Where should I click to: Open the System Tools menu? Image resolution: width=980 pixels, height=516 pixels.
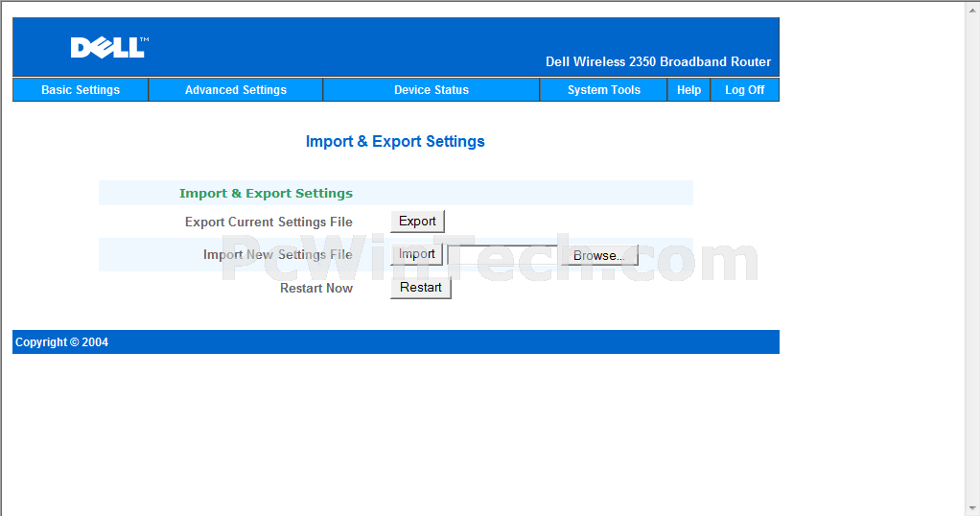coord(604,90)
